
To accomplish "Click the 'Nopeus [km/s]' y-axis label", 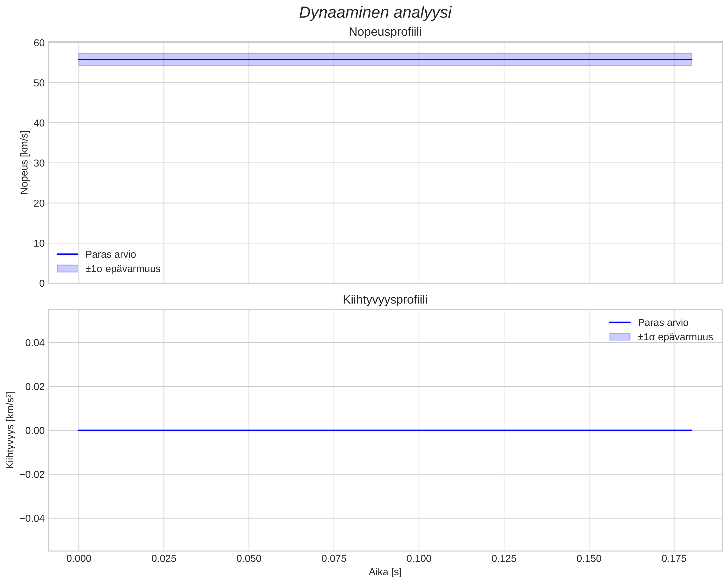I will tap(24, 162).
